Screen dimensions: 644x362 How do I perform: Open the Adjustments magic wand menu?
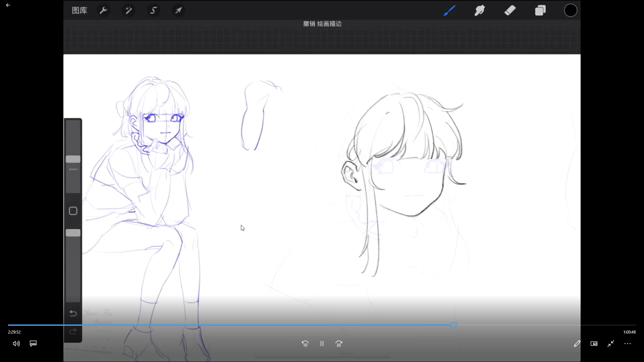pyautogui.click(x=128, y=10)
